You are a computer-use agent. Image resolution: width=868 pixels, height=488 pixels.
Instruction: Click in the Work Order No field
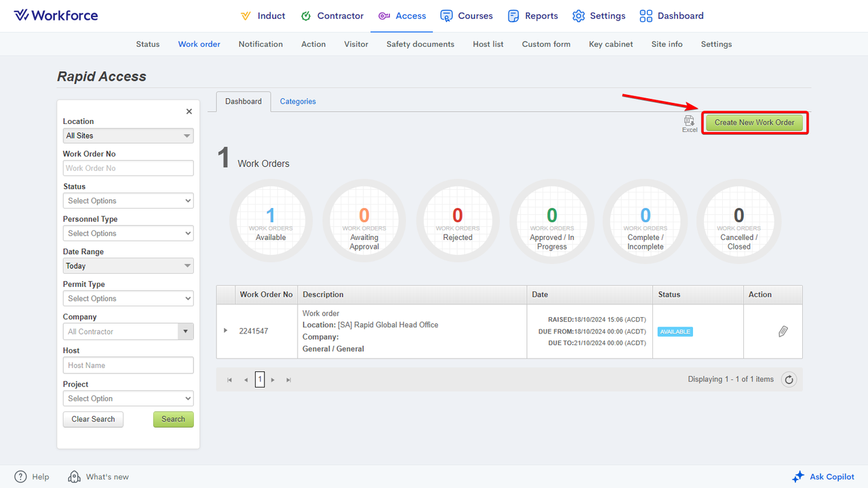click(x=128, y=168)
